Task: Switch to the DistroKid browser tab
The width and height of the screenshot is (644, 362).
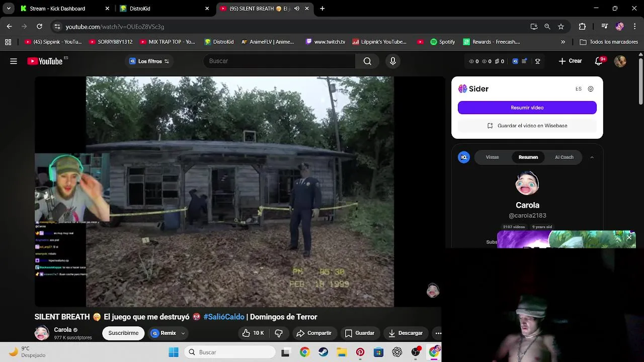Action: click(165, 9)
